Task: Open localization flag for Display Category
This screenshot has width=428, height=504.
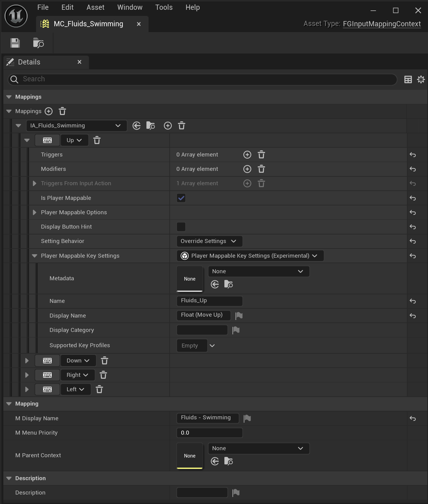Action: [x=236, y=330]
